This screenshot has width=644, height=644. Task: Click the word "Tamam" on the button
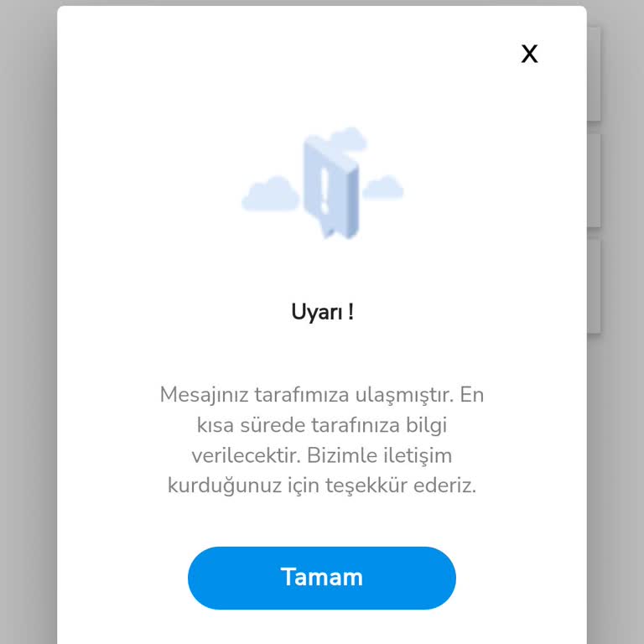[x=322, y=577]
